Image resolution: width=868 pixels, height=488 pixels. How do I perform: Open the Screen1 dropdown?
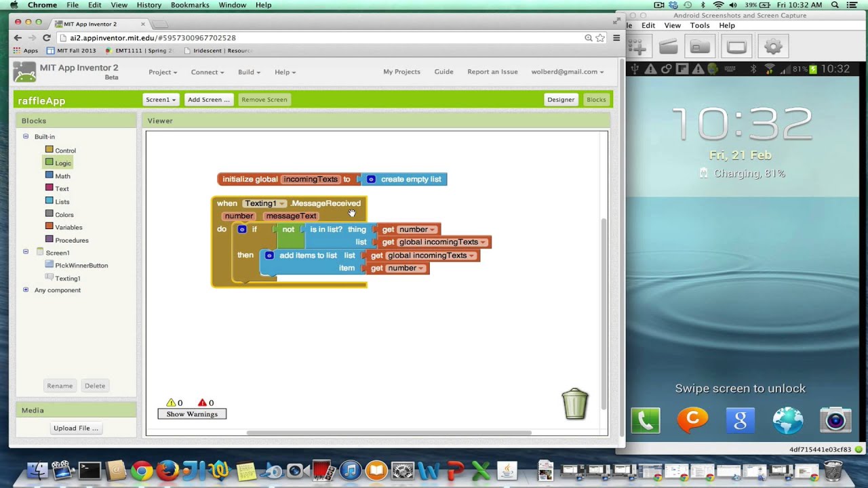(x=161, y=100)
